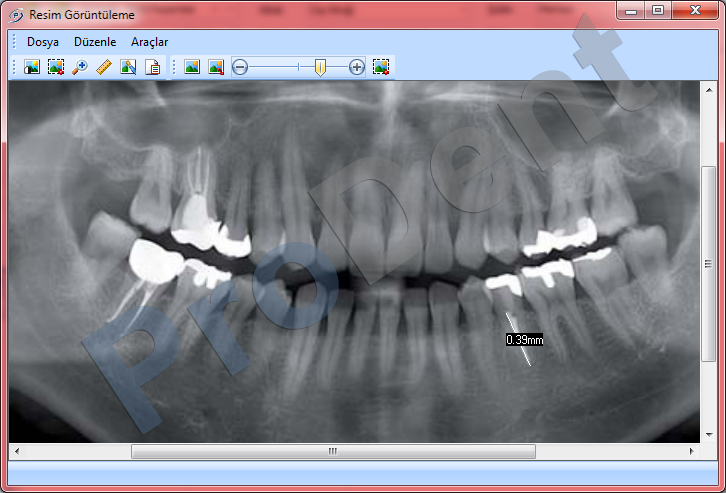The image size is (726, 493).
Task: Click the plain picture icon in second toolbar
Action: pyautogui.click(x=192, y=67)
